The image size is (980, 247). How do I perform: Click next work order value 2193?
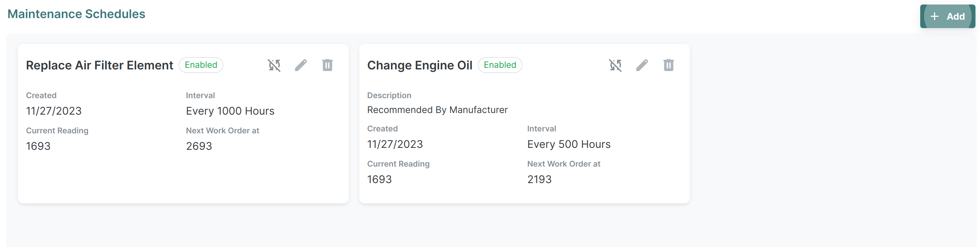540,180
